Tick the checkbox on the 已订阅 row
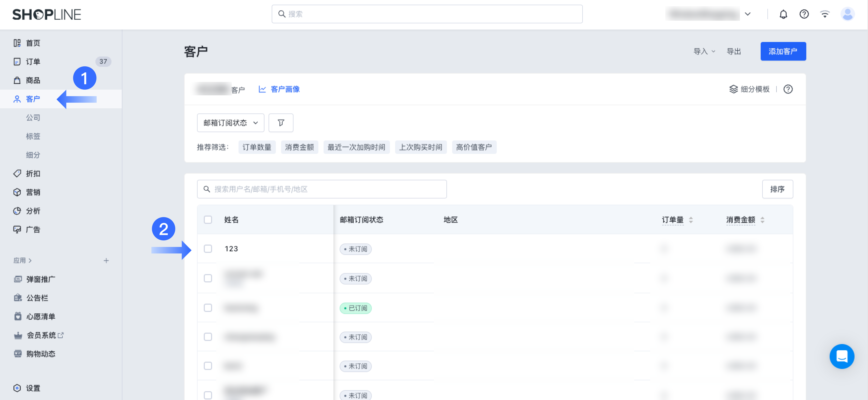This screenshot has height=400, width=868. [x=208, y=308]
